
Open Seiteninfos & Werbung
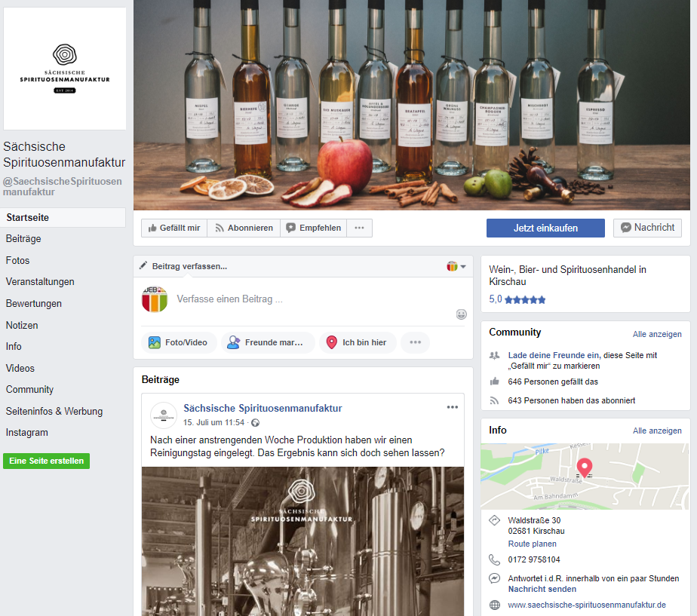pyautogui.click(x=54, y=411)
